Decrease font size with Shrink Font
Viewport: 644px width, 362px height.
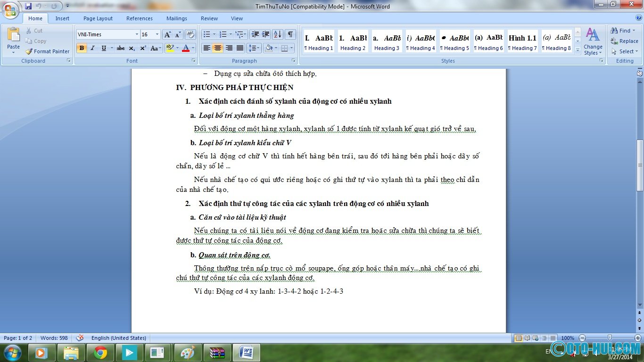pyautogui.click(x=178, y=34)
